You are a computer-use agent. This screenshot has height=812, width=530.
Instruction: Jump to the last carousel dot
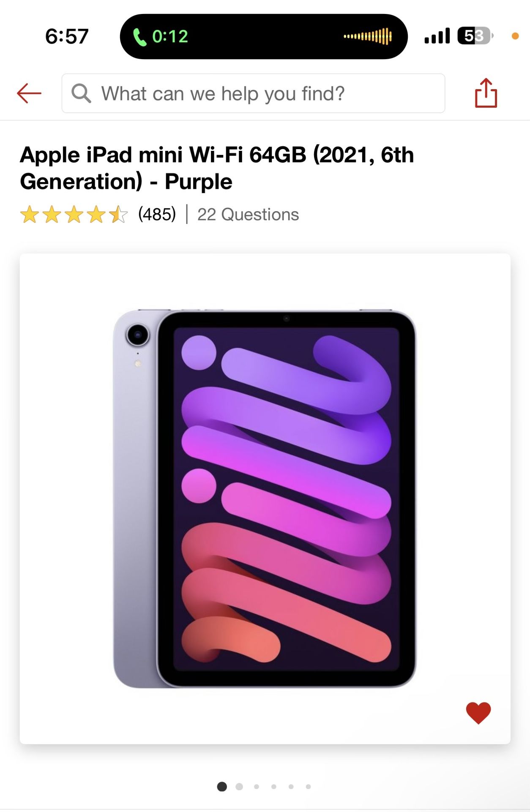pos(309,787)
